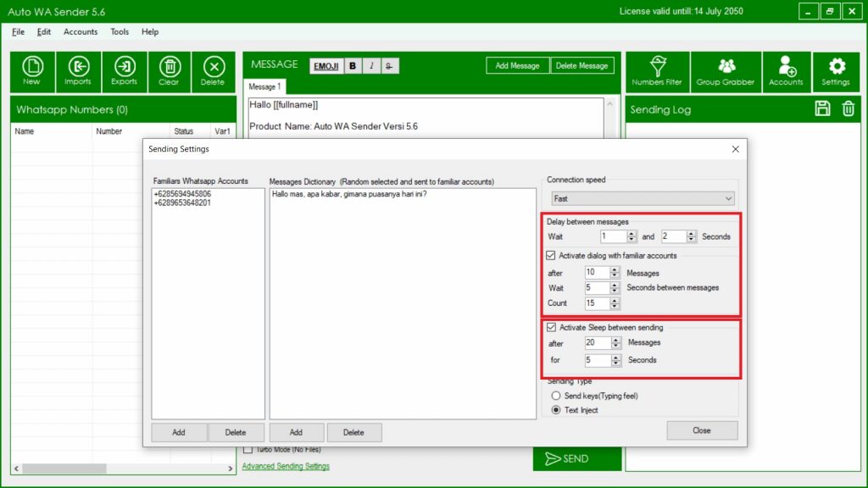Expand the Connection speed dropdown

pos(727,198)
